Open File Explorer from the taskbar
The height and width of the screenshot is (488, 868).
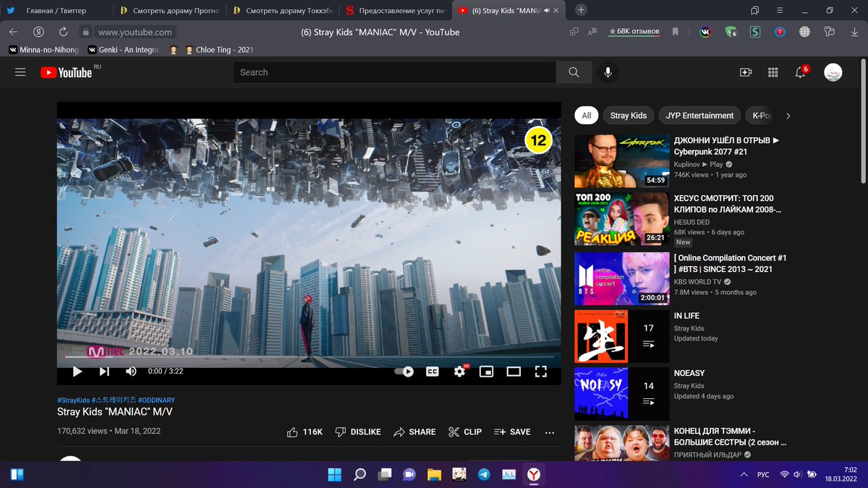[434, 474]
